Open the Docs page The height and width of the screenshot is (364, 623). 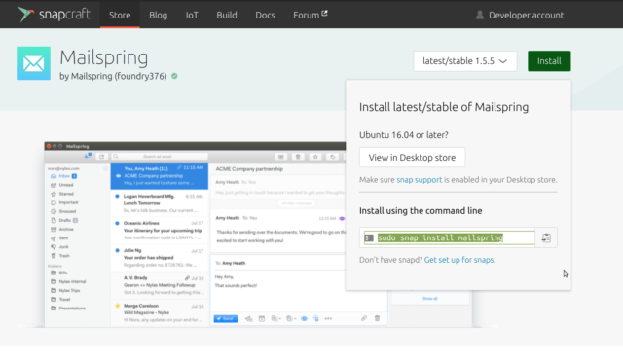[x=265, y=15]
